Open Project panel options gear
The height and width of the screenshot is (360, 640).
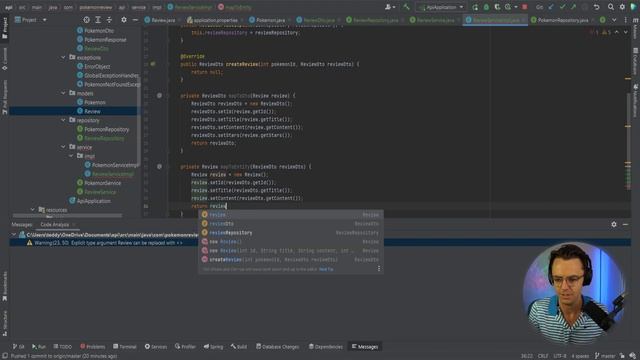[124, 20]
